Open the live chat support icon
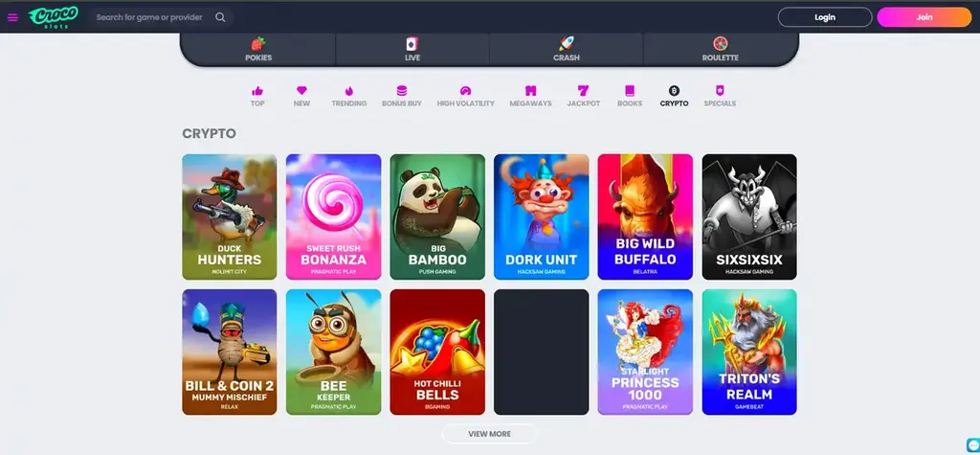980x455 pixels. pos(972,445)
